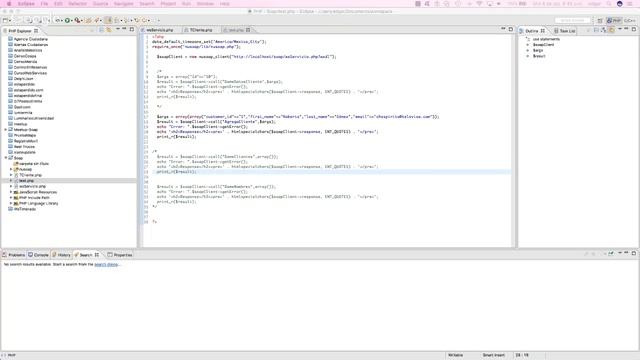The height and width of the screenshot is (360, 640).
Task: Click the Wi-Fi status menu bar icon
Action: coord(479,4)
